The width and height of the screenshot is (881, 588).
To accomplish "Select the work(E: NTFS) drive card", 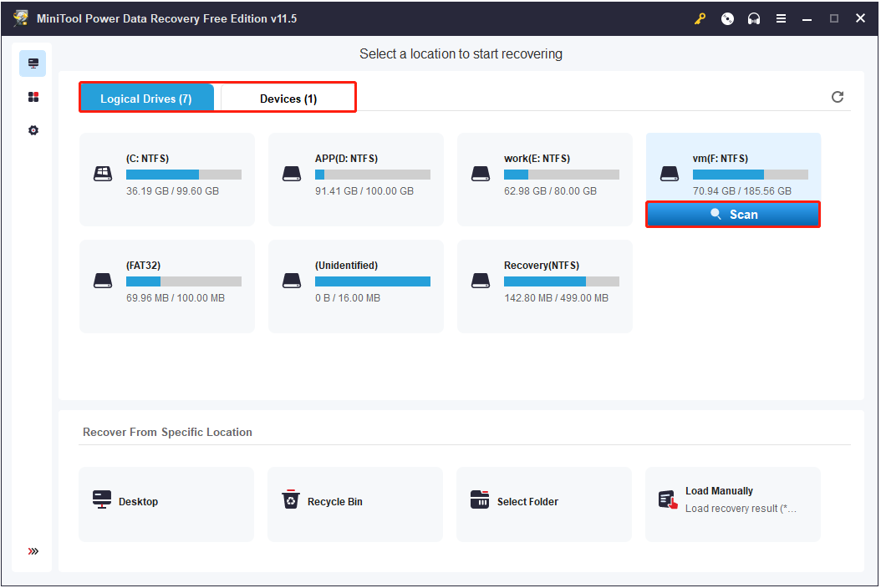I will click(x=544, y=180).
